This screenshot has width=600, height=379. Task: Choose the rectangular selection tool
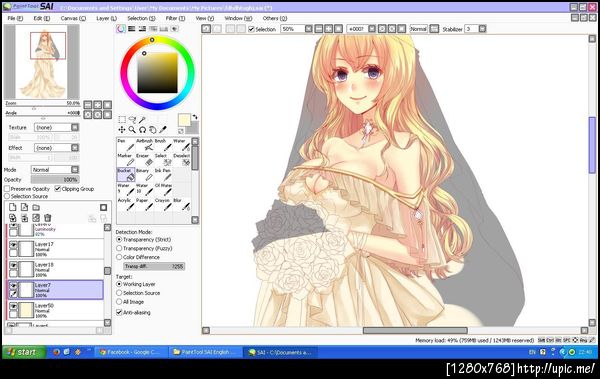point(122,119)
